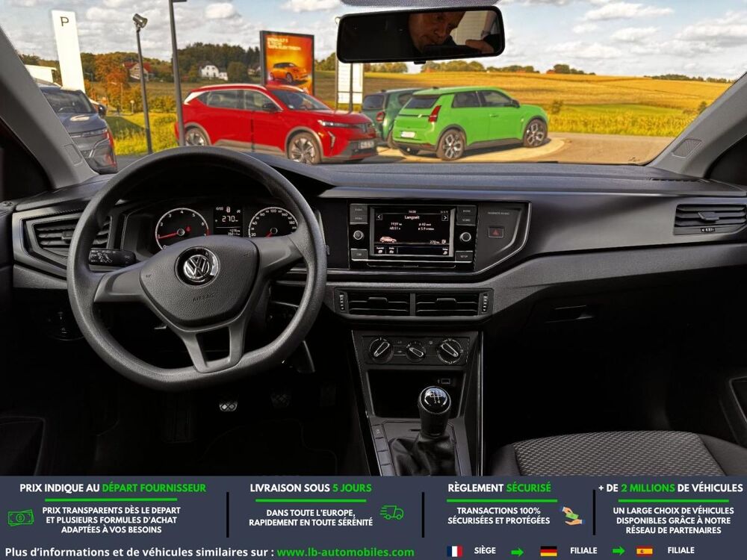Viewport: 747px width, 560px height.
Task: Click the 'FILIALE' label after the Spanish flag
Action: click(681, 550)
